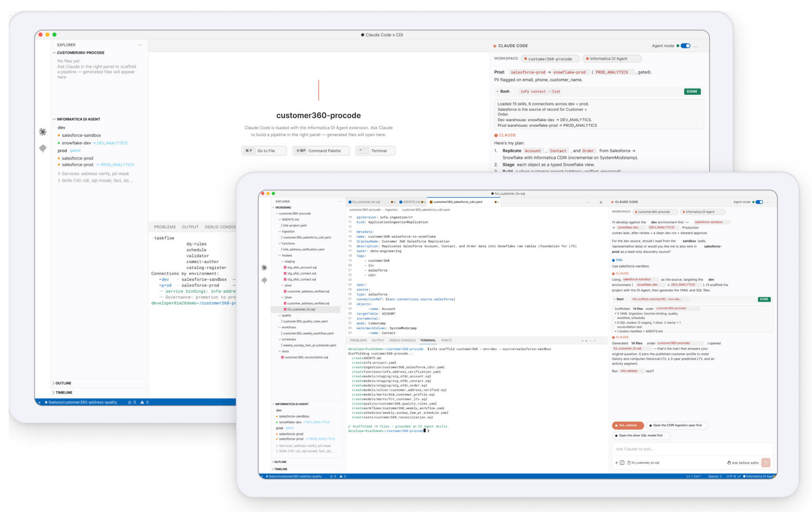Click Ask Claude to edit input field
Screen dimensions: 812x512
click(x=692, y=449)
